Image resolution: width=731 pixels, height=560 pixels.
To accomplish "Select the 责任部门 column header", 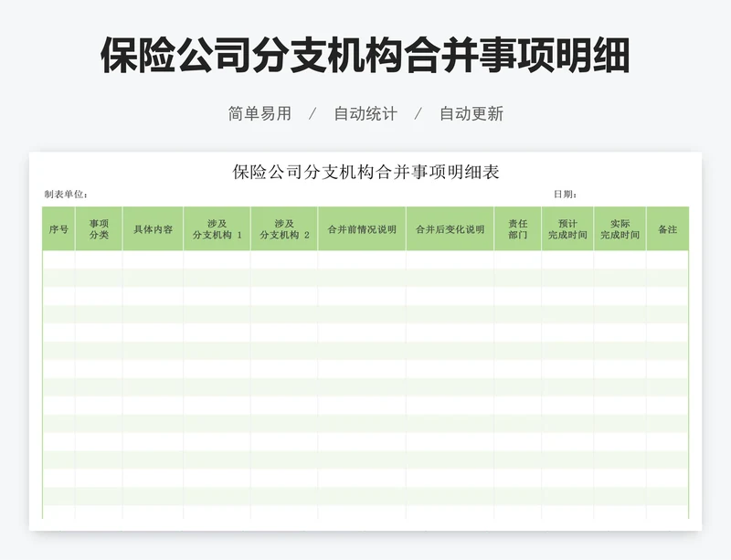I will pos(518,229).
